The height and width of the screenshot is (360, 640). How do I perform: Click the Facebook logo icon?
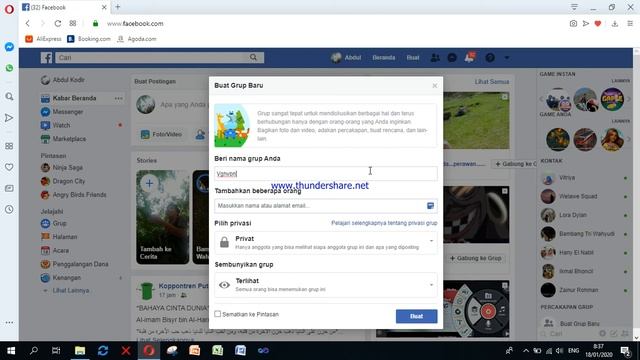pyautogui.click(x=46, y=58)
